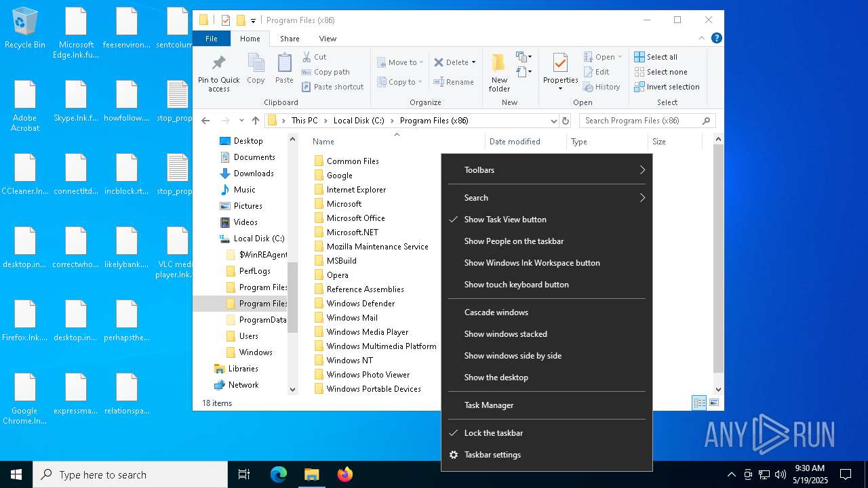Click the Rename ribbon button
The image size is (868, 488).
pyautogui.click(x=454, y=82)
